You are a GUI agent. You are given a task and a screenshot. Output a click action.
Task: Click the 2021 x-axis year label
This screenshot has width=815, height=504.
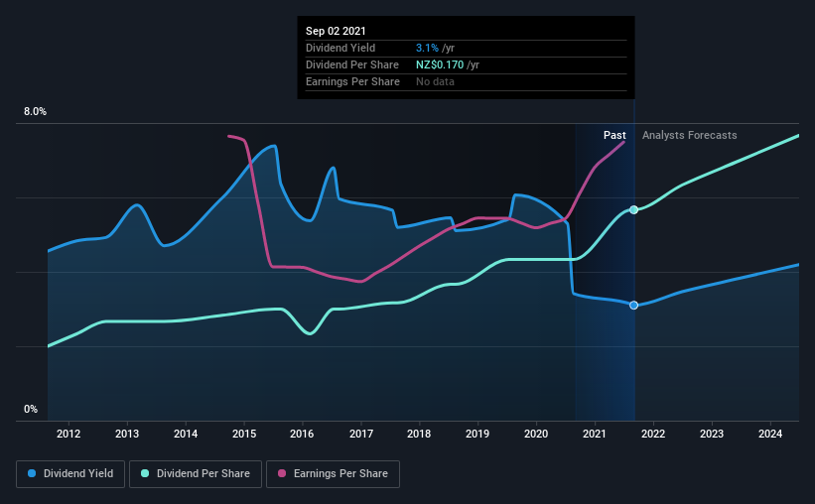594,434
